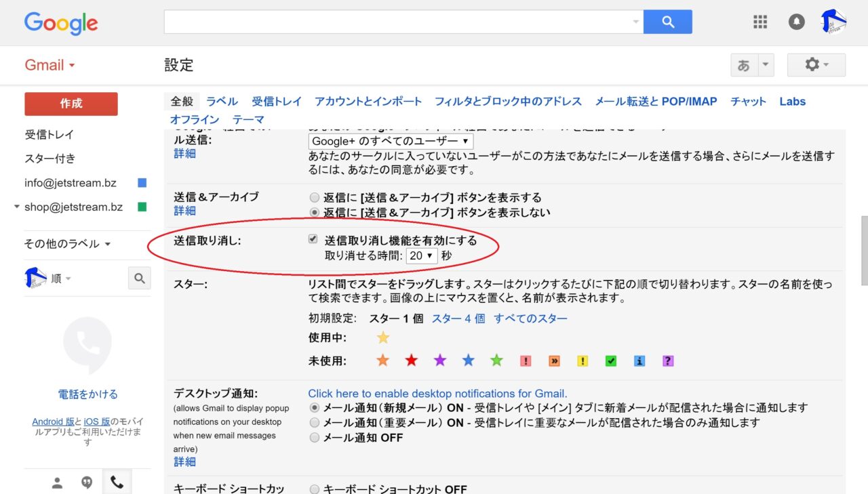The width and height of the screenshot is (868, 494).
Task: Open the cancel time 20 seconds dropdown
Action: coord(422,255)
